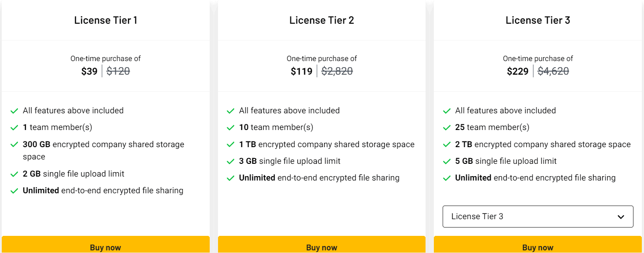644x253 pixels.
Task: Click Buy now under License Tier 3
Action: pyautogui.click(x=537, y=247)
